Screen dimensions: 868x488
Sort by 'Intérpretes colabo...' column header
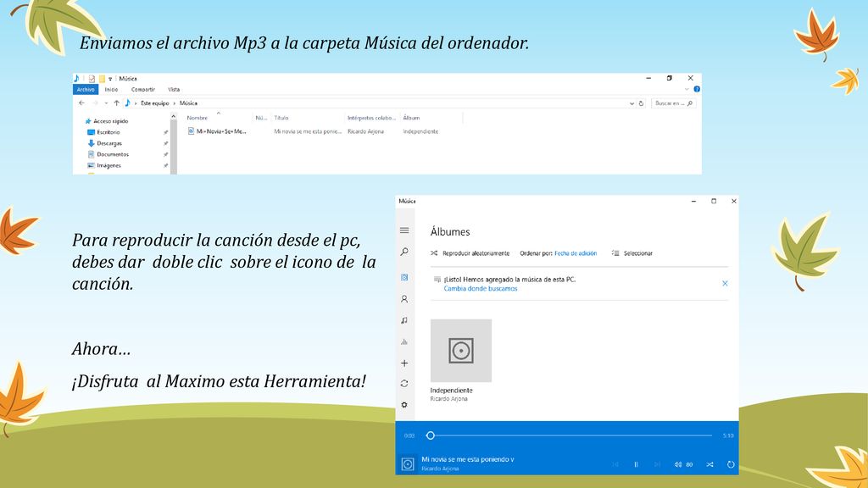point(371,118)
